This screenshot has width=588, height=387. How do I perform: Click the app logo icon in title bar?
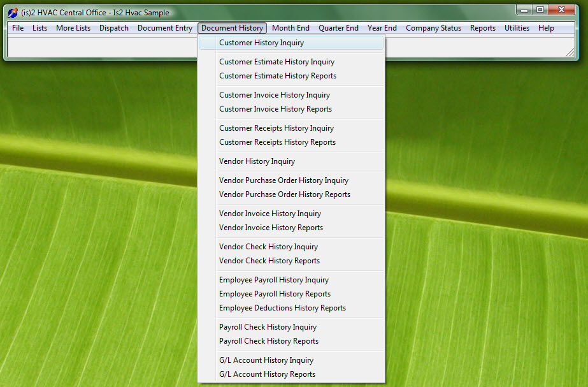point(13,13)
